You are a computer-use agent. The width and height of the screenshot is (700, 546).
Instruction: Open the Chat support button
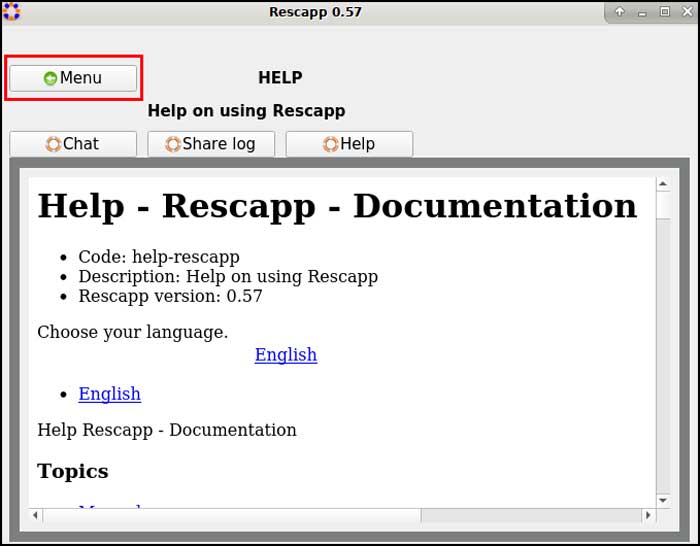73,144
